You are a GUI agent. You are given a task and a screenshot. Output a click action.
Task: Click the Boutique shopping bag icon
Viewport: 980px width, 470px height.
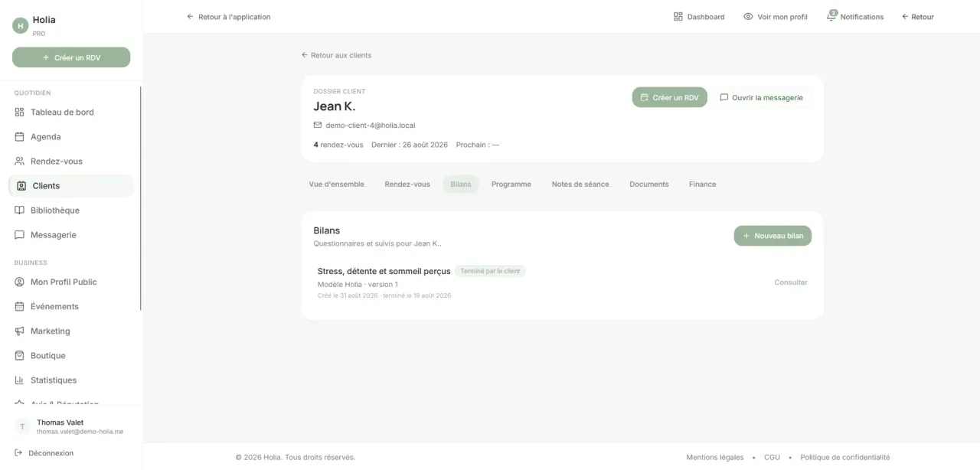[x=20, y=355]
